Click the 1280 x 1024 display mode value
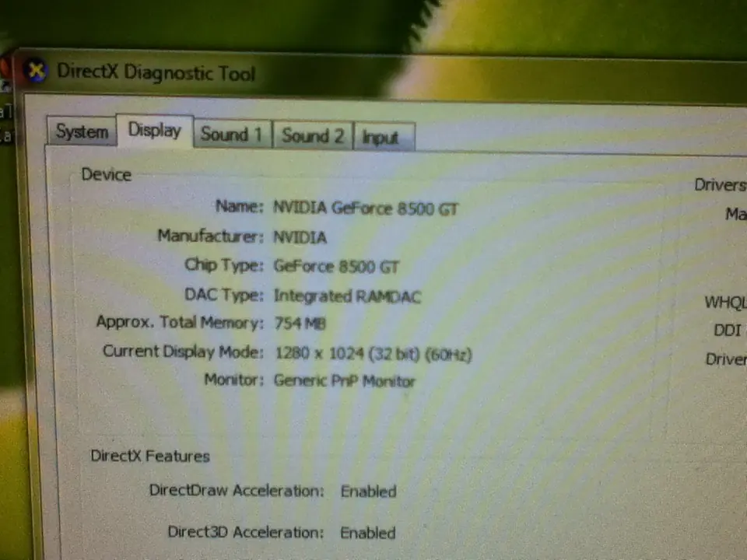Viewport: 747px width, 560px height. [373, 354]
